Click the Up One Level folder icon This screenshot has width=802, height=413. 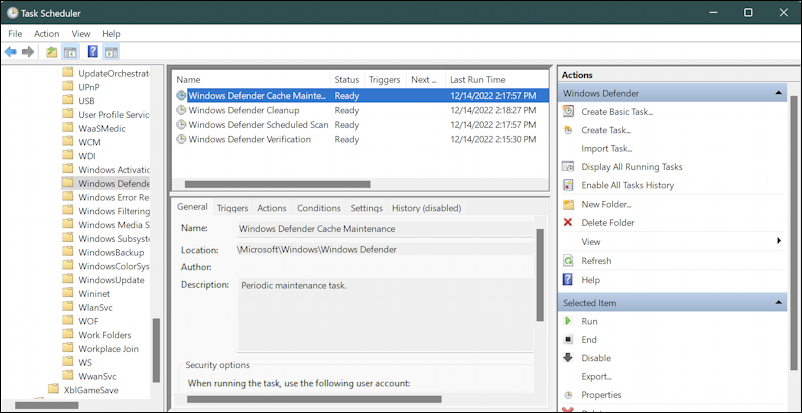(52, 52)
